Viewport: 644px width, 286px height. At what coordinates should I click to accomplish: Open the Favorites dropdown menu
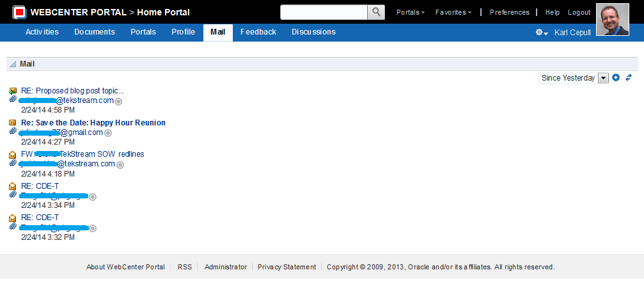[x=453, y=12]
